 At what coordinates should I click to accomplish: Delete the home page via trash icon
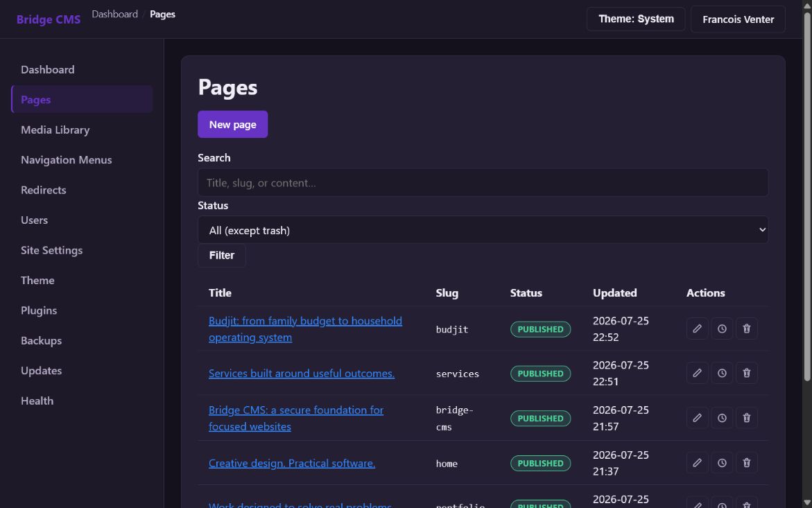[747, 462]
